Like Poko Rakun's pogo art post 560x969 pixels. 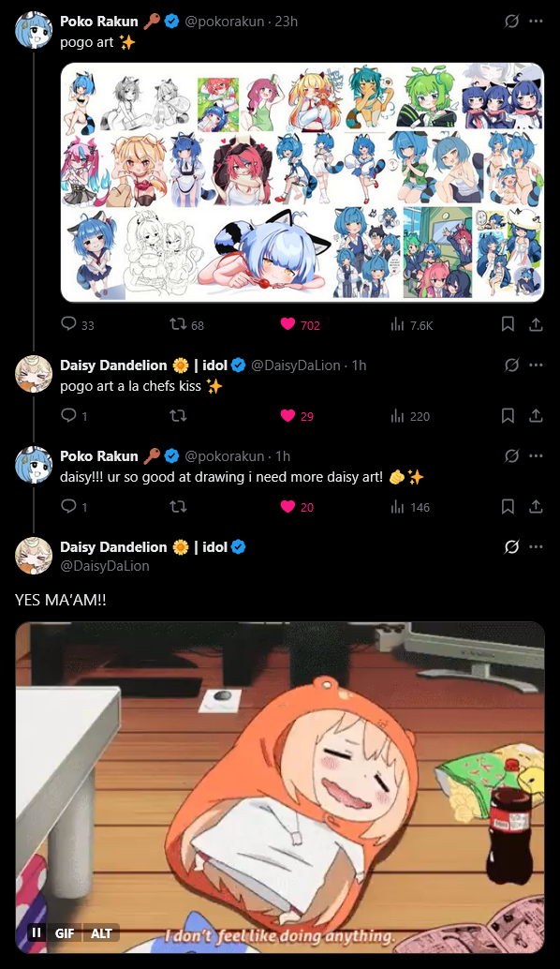point(300,324)
